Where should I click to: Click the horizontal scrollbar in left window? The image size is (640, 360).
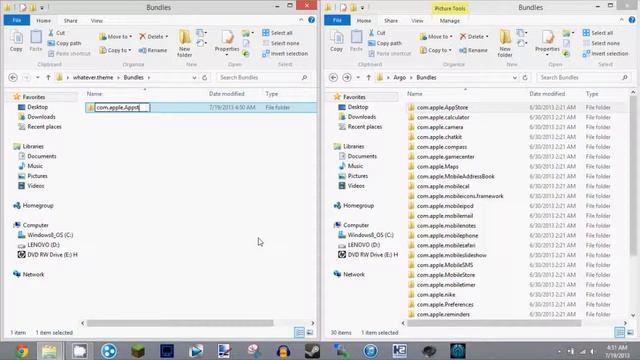click(x=180, y=323)
